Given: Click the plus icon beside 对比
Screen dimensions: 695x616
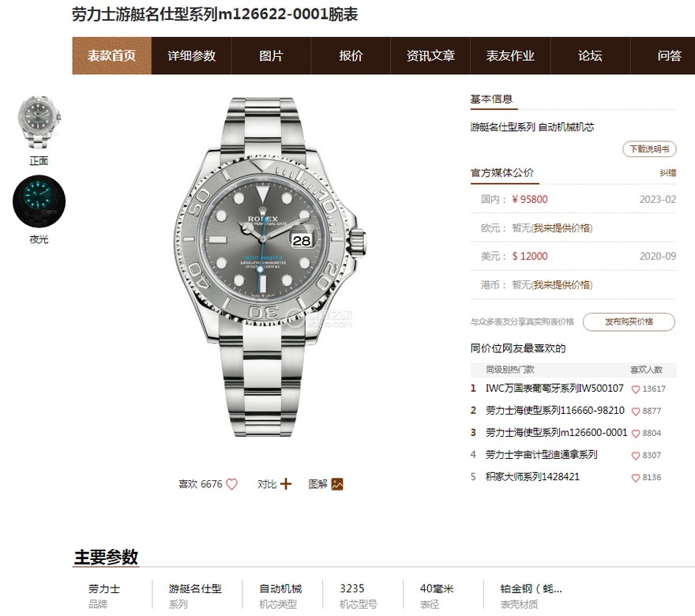Looking at the screenshot, I should pyautogui.click(x=286, y=483).
